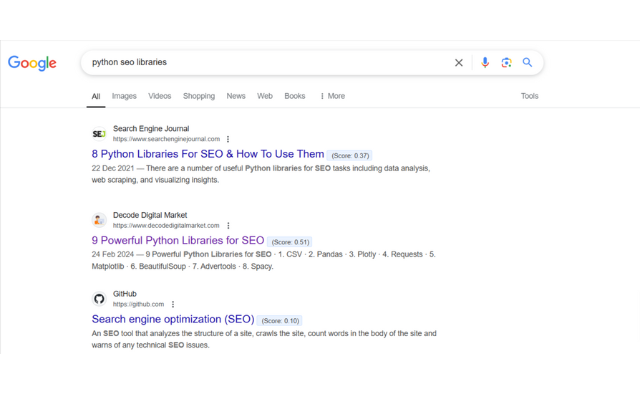Click the https://www.decodedigitalmarket.com URL
640x400 pixels.
click(x=166, y=226)
